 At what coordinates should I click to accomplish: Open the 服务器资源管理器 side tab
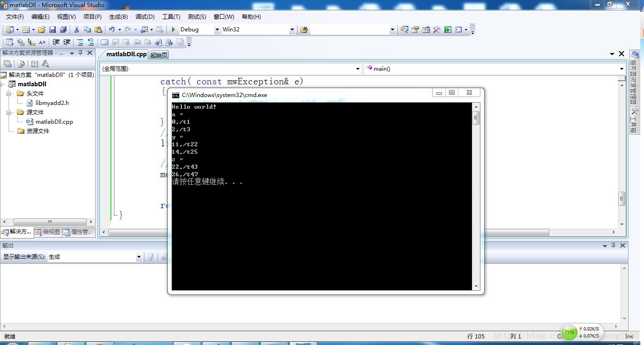[x=634, y=79]
